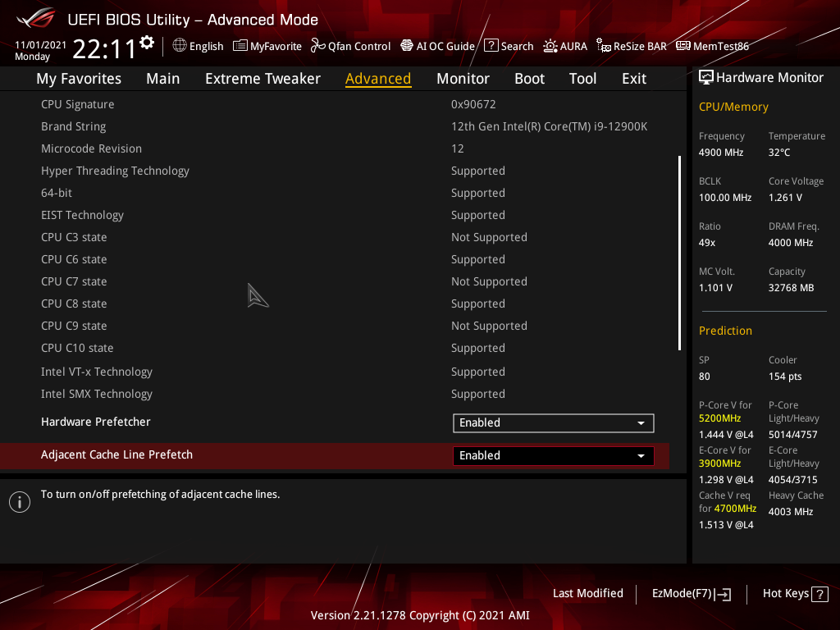Select the Exit tab

634,79
